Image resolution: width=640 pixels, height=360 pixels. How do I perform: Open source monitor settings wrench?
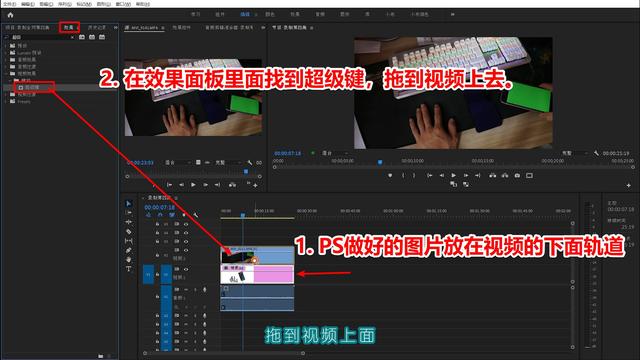click(250, 162)
